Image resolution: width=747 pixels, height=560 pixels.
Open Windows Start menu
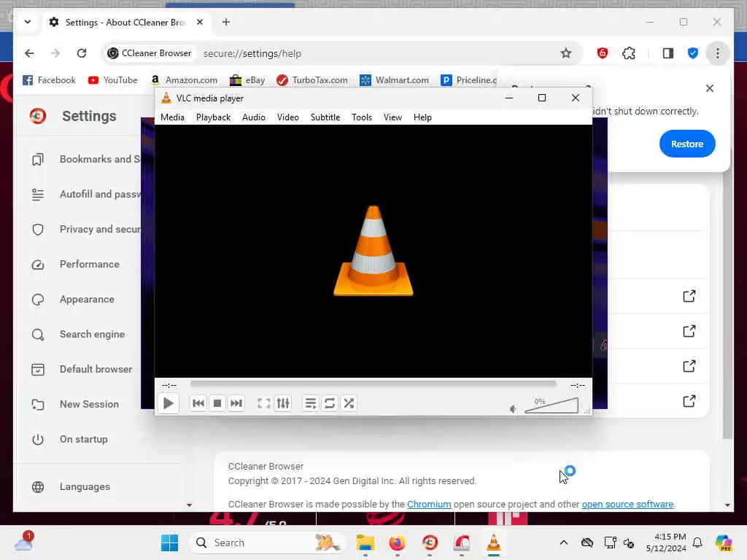click(x=169, y=542)
